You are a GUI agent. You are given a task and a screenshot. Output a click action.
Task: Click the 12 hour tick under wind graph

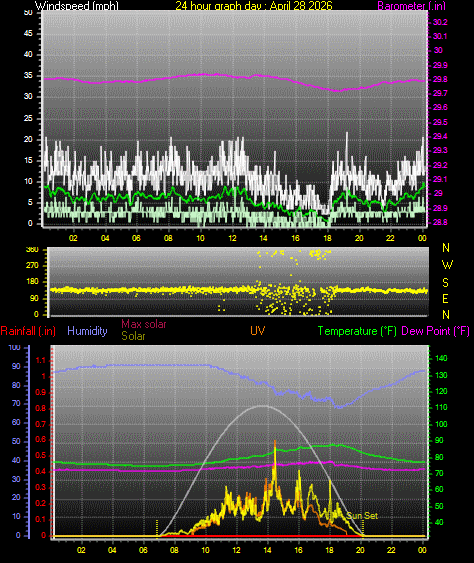point(232,238)
